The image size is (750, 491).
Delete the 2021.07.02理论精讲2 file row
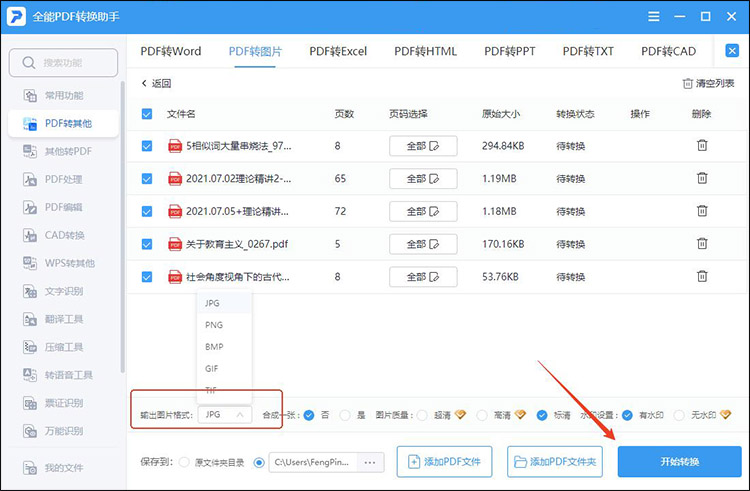702,178
